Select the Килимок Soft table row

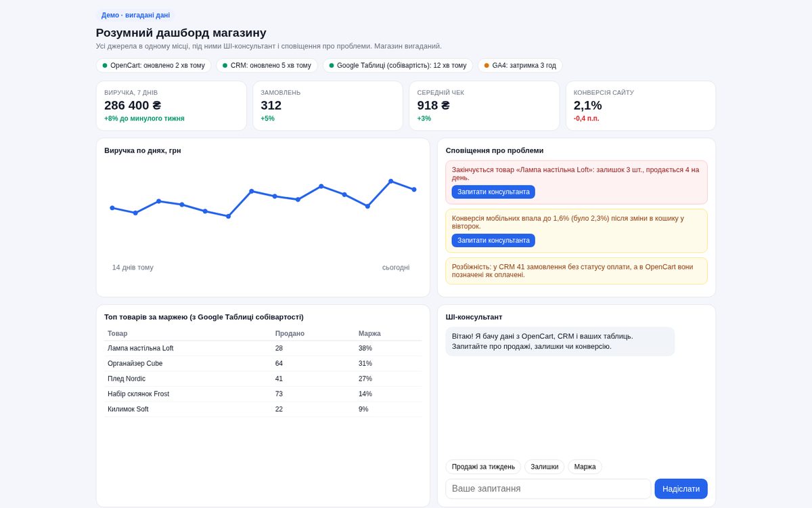(263, 409)
